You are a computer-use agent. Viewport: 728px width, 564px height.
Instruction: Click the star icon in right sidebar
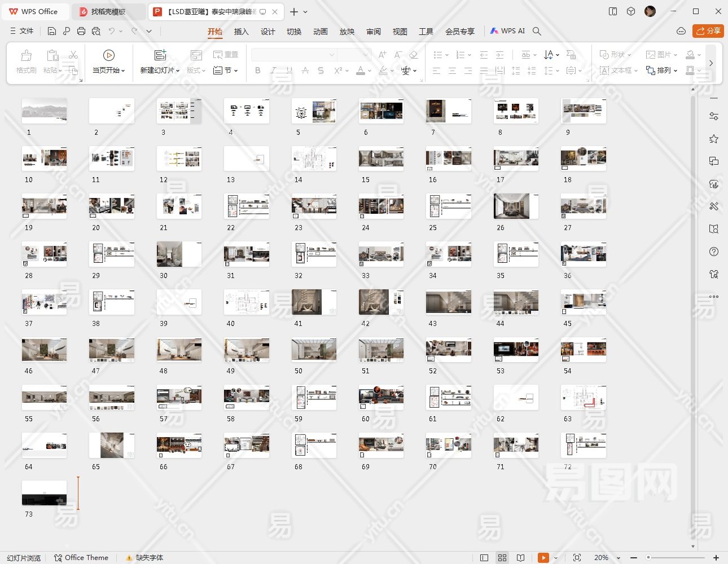click(714, 139)
